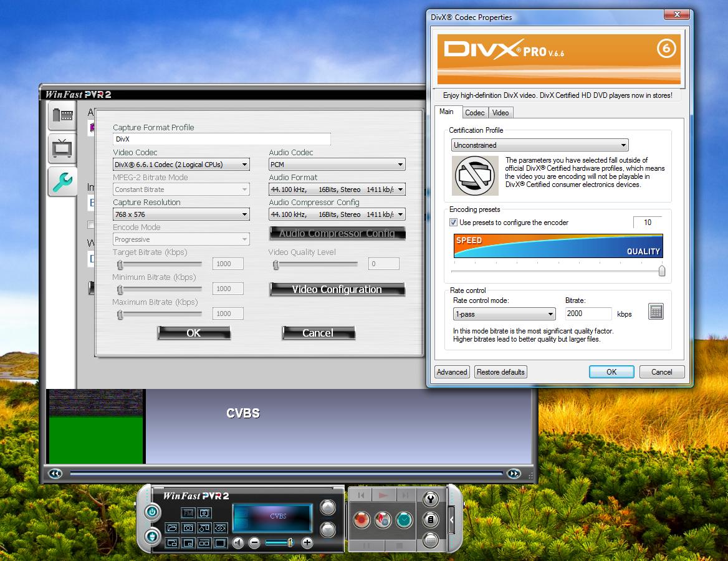Click the timeline seek bar in WinFast window
This screenshot has width=728, height=561.
(287, 474)
